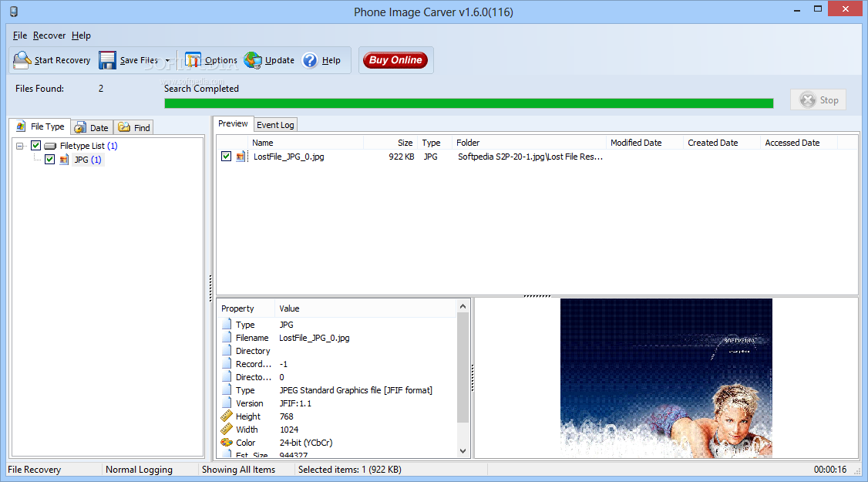The height and width of the screenshot is (482, 868).
Task: Sort by Modified Date column header
Action: 645,143
